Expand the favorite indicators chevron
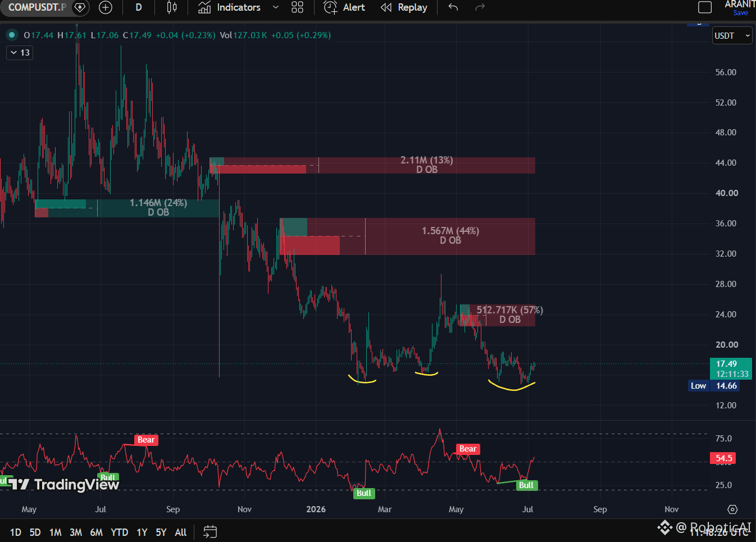756x542 pixels. coord(275,7)
